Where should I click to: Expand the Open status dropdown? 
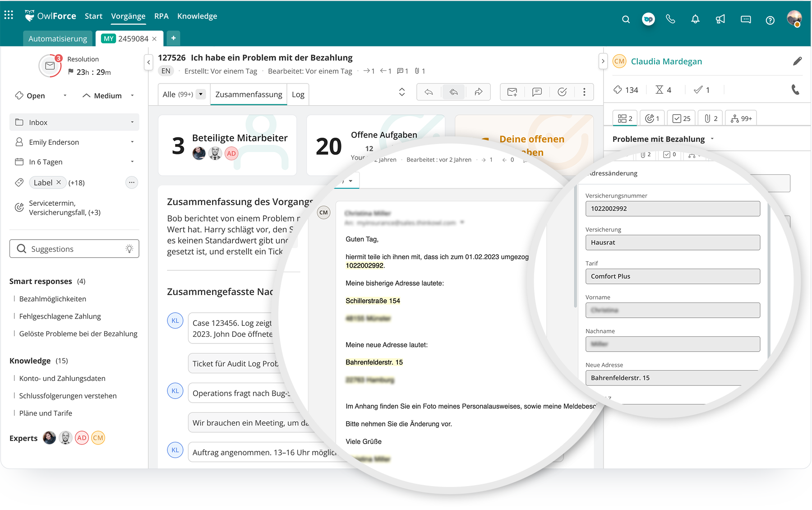[65, 96]
